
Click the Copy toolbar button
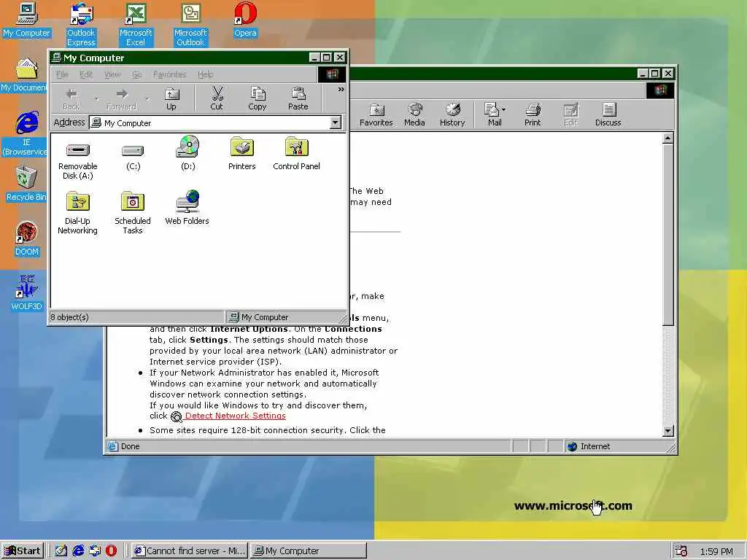(258, 99)
